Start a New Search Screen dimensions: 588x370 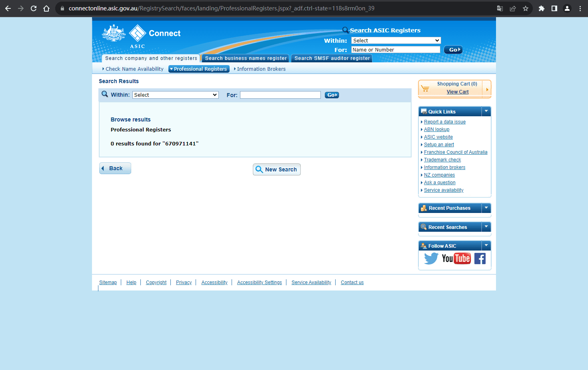tap(276, 169)
